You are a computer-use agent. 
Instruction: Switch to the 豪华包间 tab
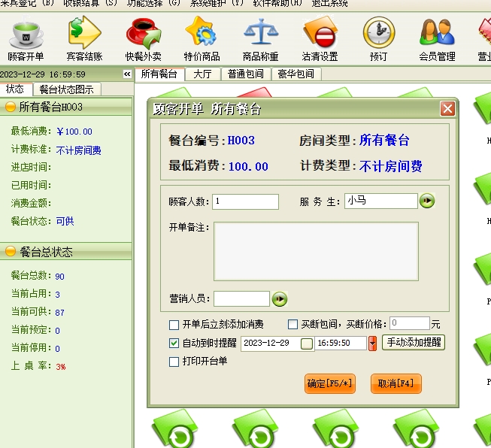[x=296, y=74]
